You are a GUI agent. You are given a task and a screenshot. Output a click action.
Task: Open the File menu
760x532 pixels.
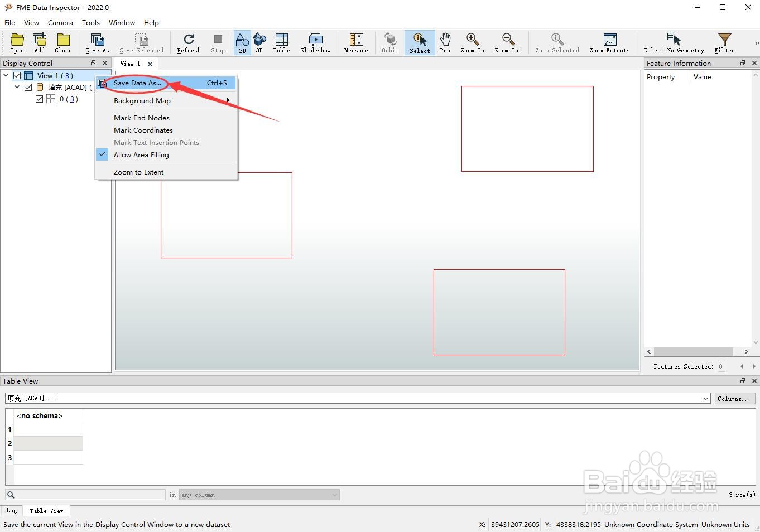click(9, 22)
